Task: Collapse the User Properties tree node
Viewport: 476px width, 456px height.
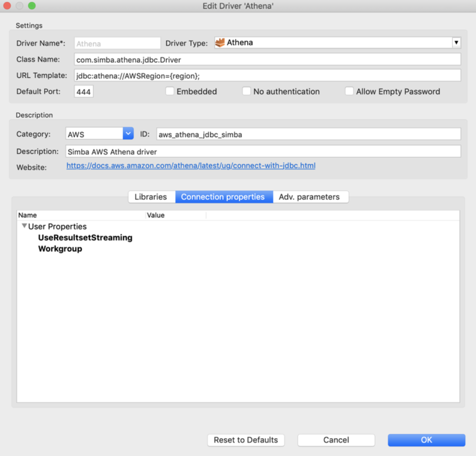Action: pyautogui.click(x=24, y=226)
